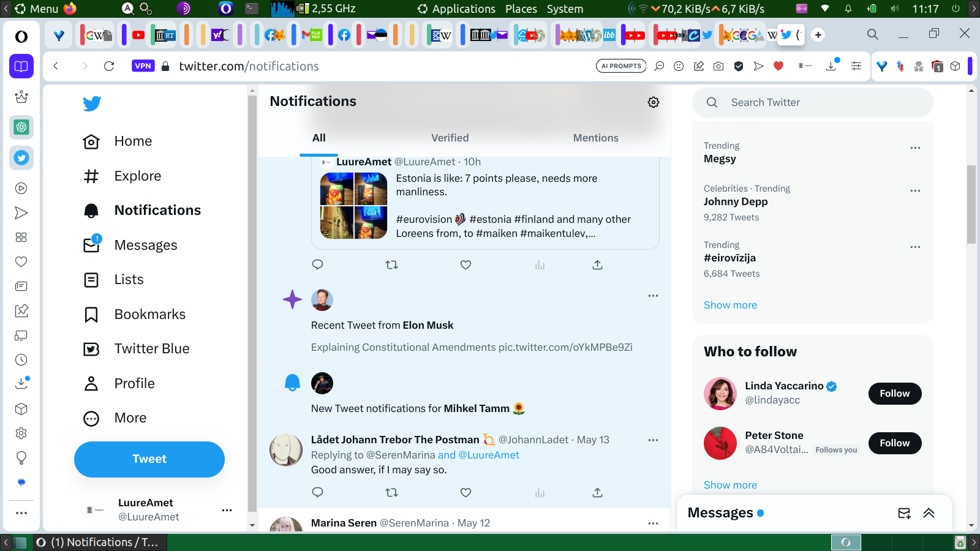Switch to the Verified tab
Image resolution: width=980 pixels, height=551 pixels.
(450, 138)
